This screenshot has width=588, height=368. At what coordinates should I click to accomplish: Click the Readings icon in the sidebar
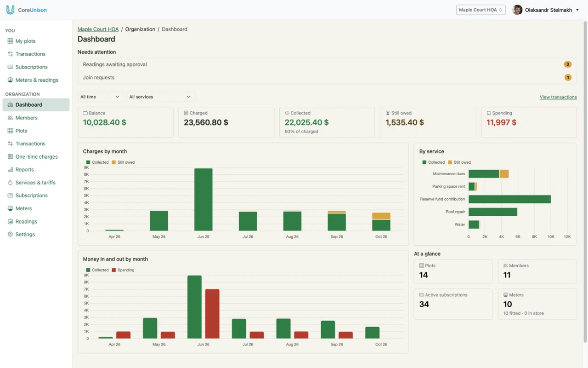click(11, 222)
